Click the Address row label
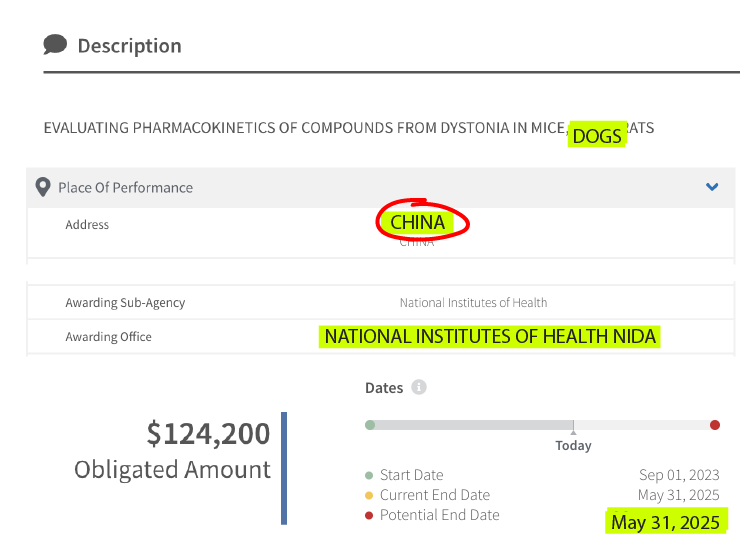 (87, 224)
